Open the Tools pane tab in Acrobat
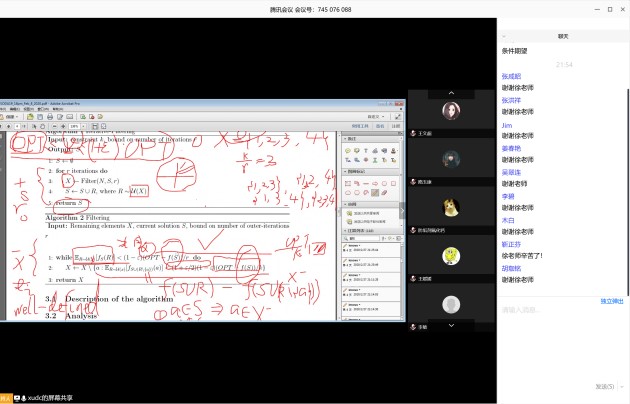The height and width of the screenshot is (404, 630). pyautogui.click(x=360, y=126)
